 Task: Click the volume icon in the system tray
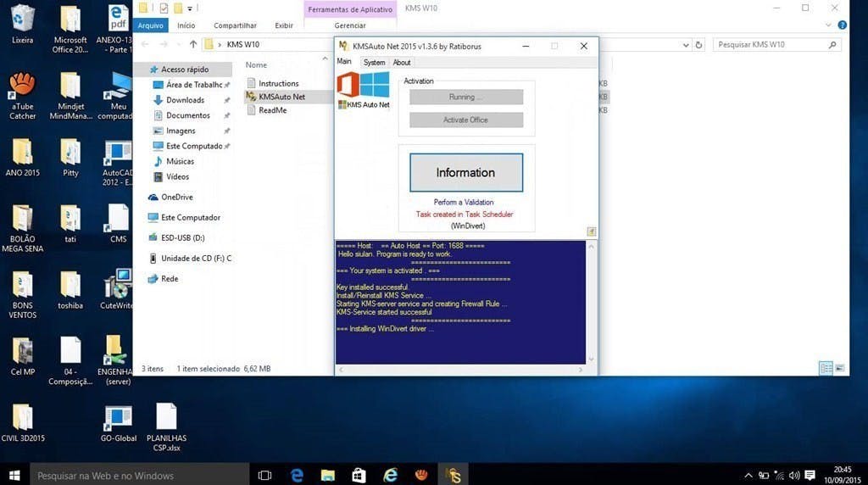tap(794, 475)
